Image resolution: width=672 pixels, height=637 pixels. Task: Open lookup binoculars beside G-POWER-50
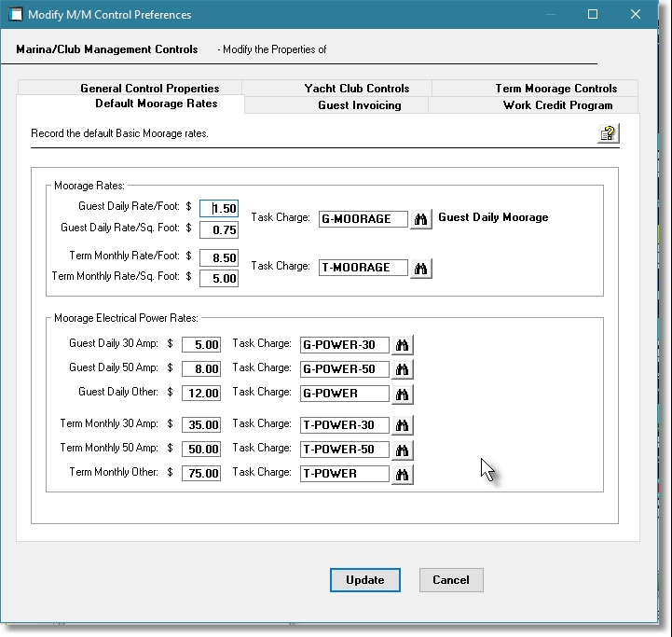click(x=402, y=369)
